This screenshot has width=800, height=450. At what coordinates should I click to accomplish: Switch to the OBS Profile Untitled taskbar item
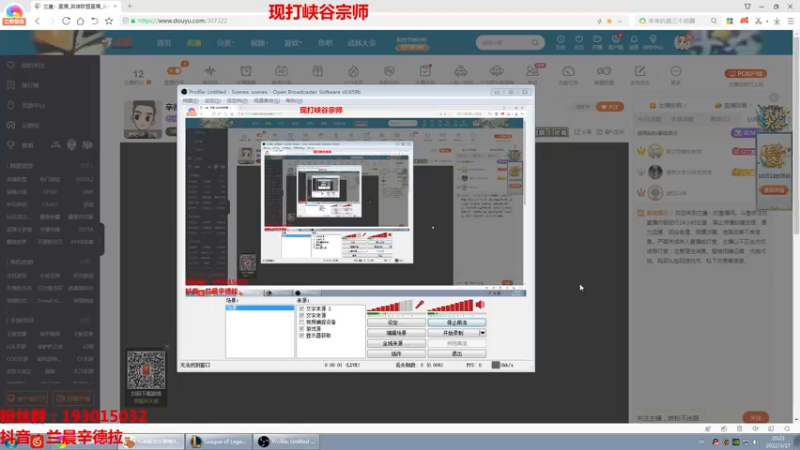[x=287, y=441]
